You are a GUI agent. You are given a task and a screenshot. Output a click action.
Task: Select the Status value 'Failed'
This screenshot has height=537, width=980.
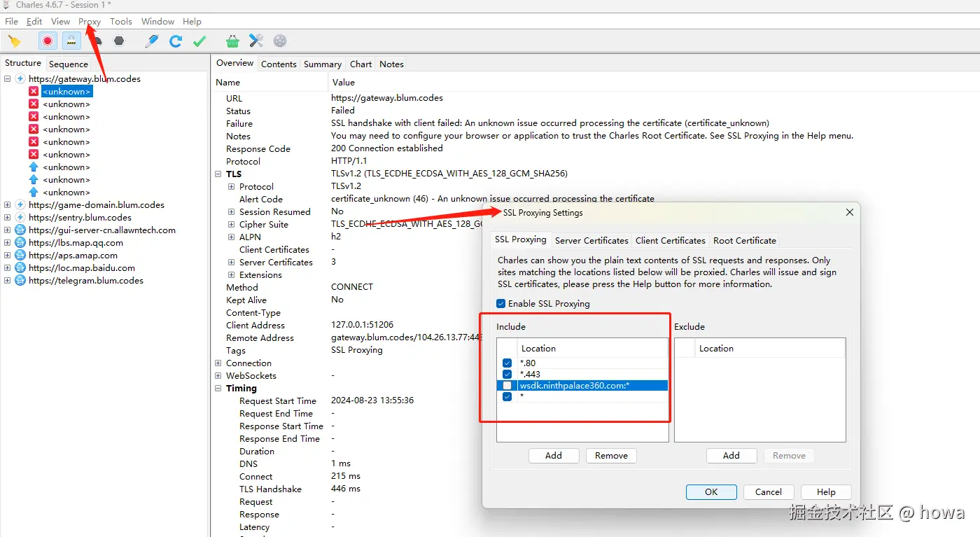pyautogui.click(x=343, y=111)
